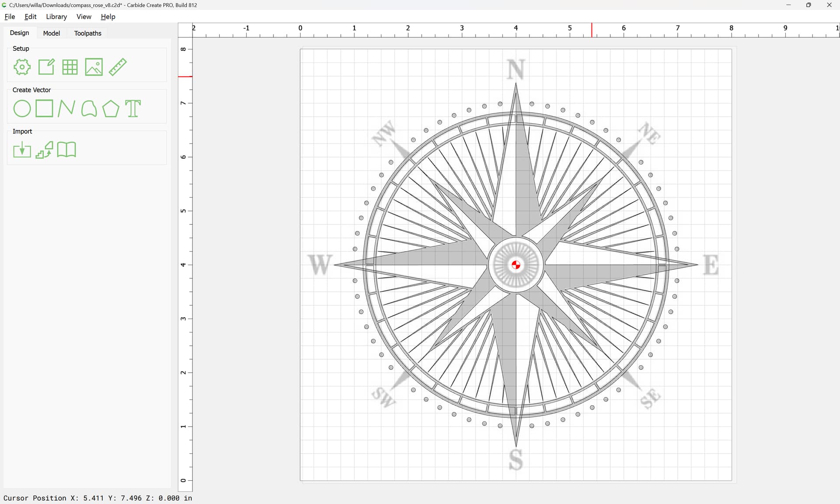Viewport: 840px width, 504px height.
Task: Open the grid settings icon
Action: point(70,67)
